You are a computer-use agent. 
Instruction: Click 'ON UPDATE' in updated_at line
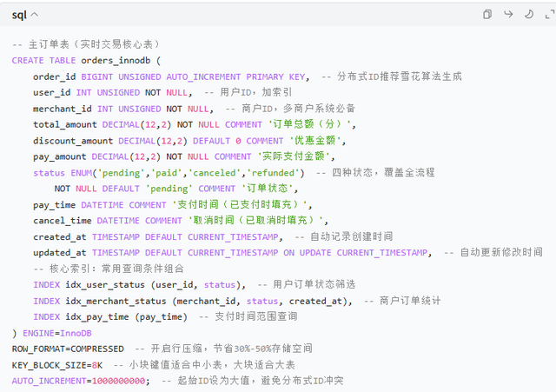coord(307,253)
